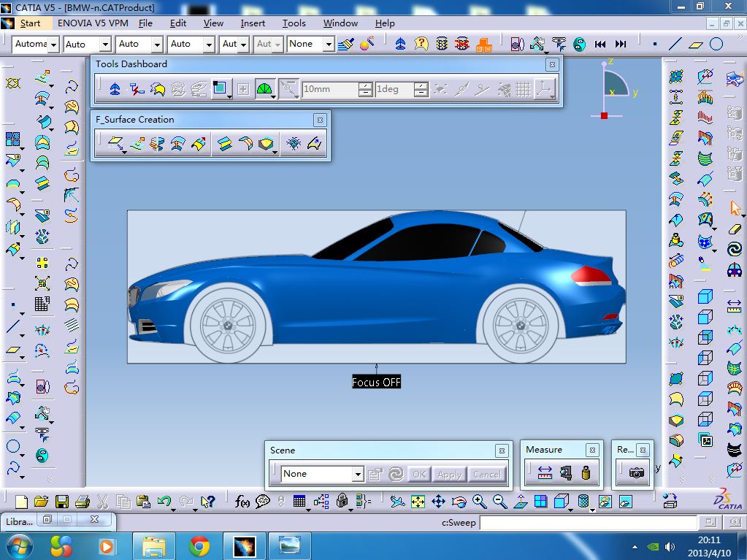Expand the None layer dropdown in graphic properties toolbar
The height and width of the screenshot is (560, 747).
pyautogui.click(x=329, y=45)
